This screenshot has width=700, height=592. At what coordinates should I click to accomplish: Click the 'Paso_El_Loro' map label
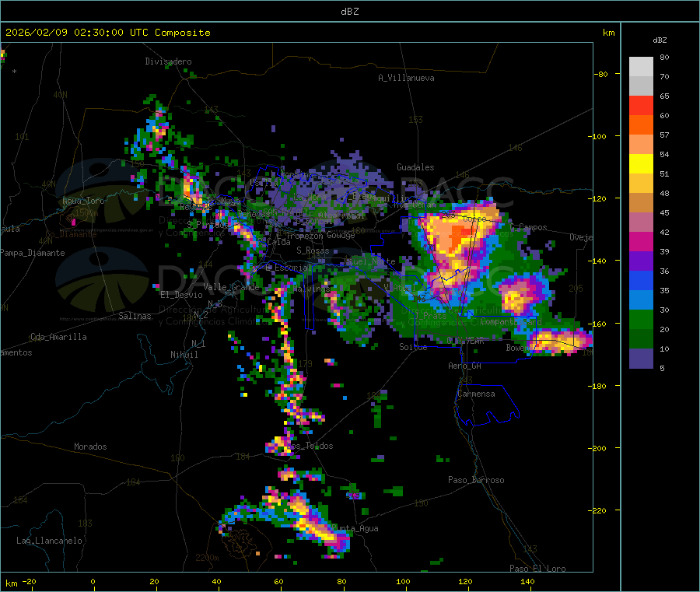[537, 569]
